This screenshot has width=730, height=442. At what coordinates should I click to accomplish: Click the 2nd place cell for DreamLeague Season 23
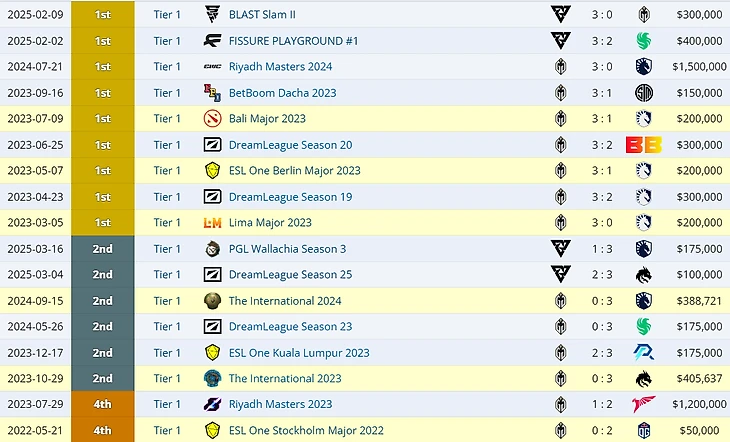click(x=102, y=327)
